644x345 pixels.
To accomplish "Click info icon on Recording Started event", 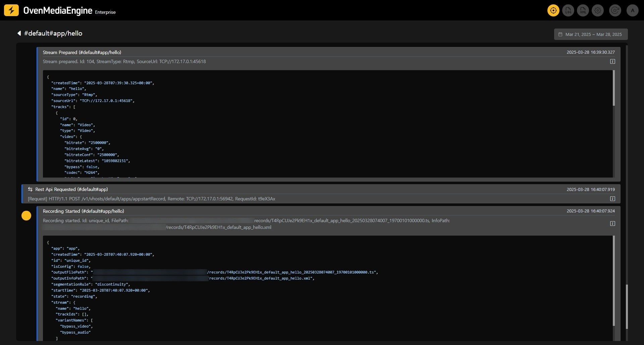I will pyautogui.click(x=612, y=224).
